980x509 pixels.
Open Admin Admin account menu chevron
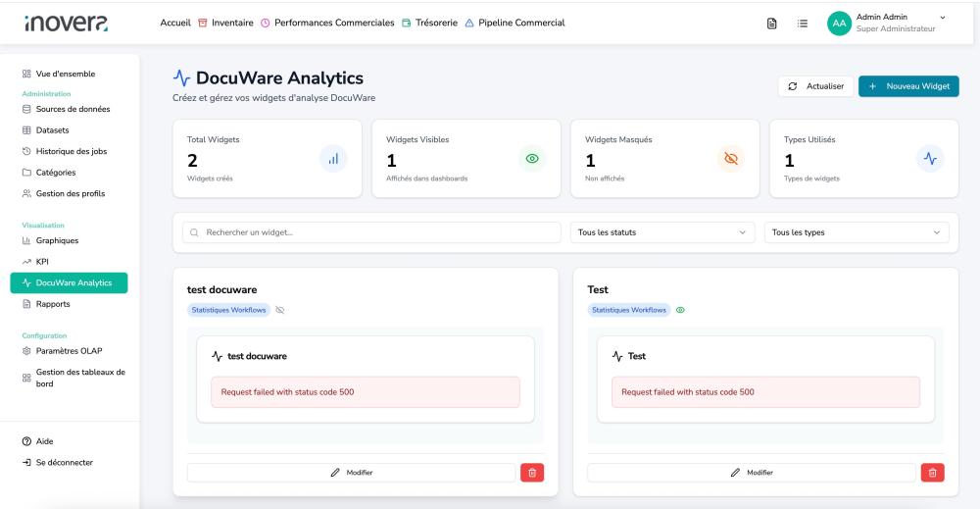[x=943, y=17]
